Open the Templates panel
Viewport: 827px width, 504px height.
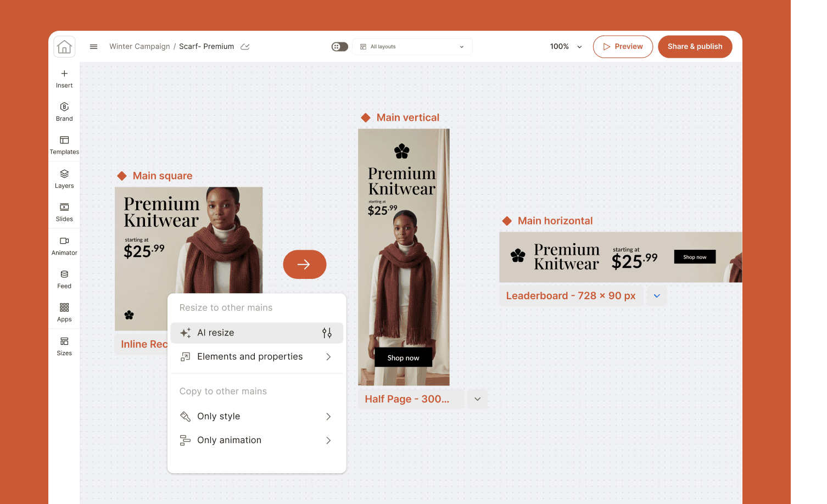(x=64, y=145)
